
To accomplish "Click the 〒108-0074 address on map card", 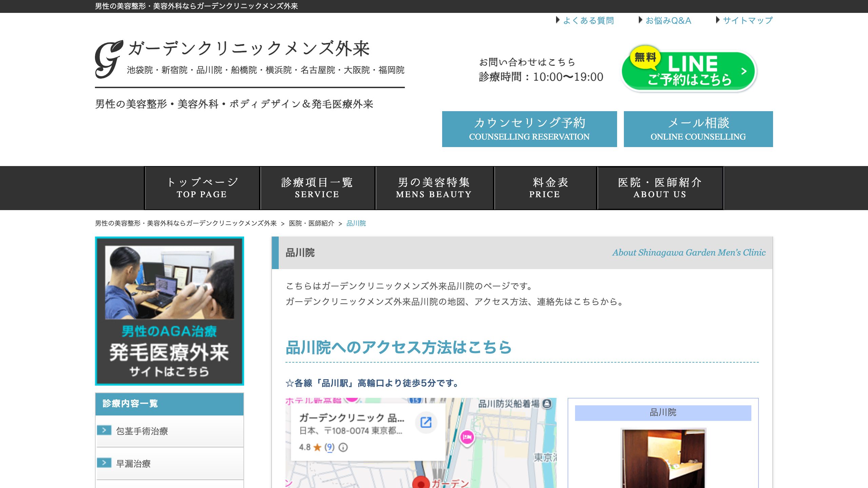I will coord(351,431).
